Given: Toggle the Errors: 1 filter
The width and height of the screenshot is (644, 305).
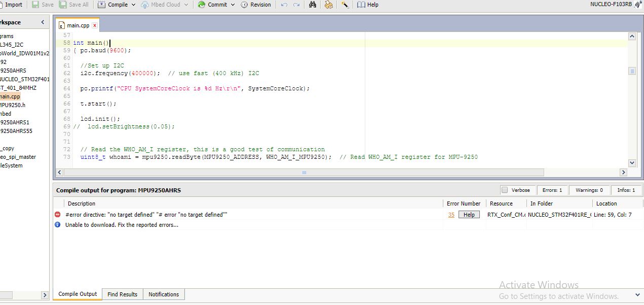Looking at the screenshot, I should point(552,190).
